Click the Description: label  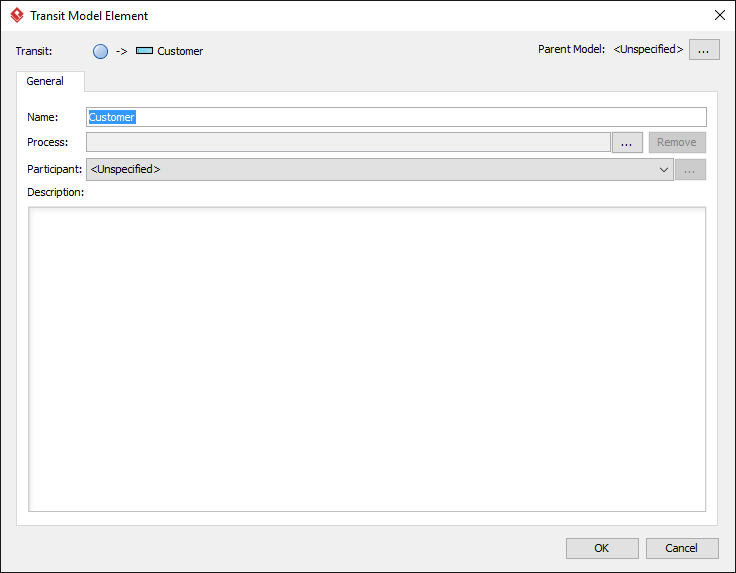point(55,192)
